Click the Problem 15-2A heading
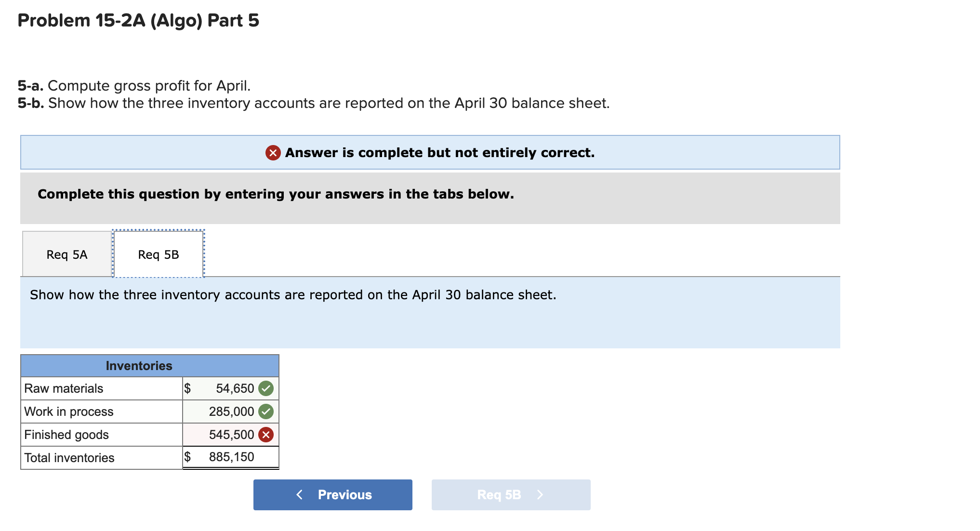Viewport: 980px width, 531px height. 138,20
